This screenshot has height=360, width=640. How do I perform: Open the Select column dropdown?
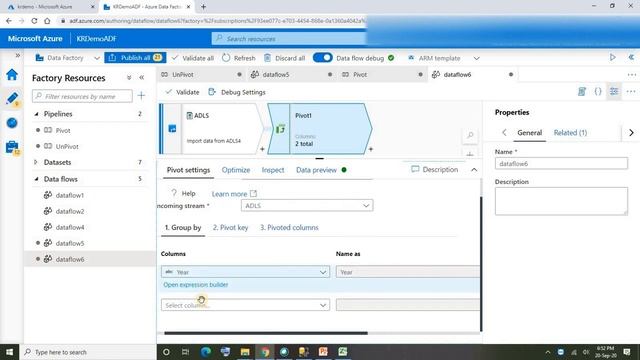245,305
